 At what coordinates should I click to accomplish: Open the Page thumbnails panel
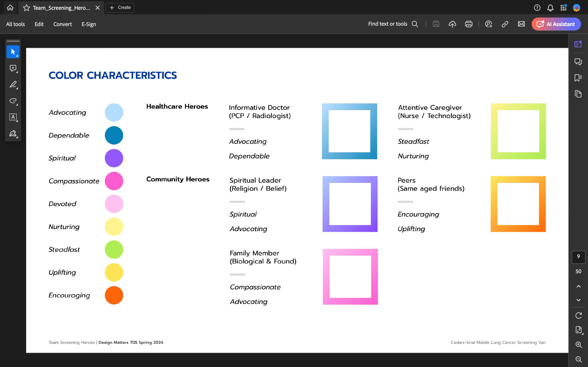click(578, 94)
